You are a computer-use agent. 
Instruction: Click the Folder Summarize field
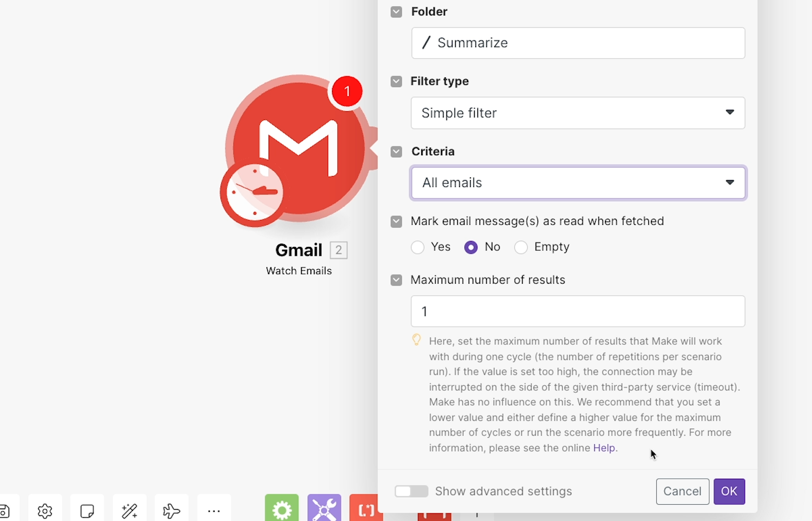click(x=578, y=43)
